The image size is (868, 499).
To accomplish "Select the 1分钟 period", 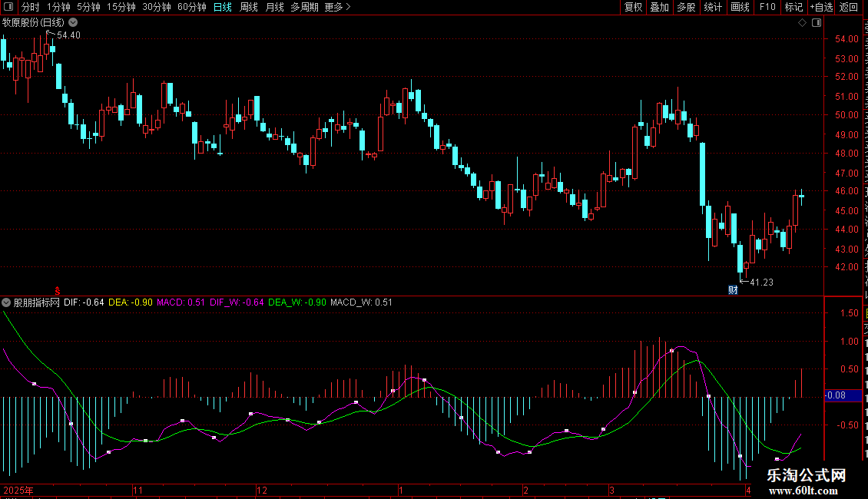I will [58, 7].
